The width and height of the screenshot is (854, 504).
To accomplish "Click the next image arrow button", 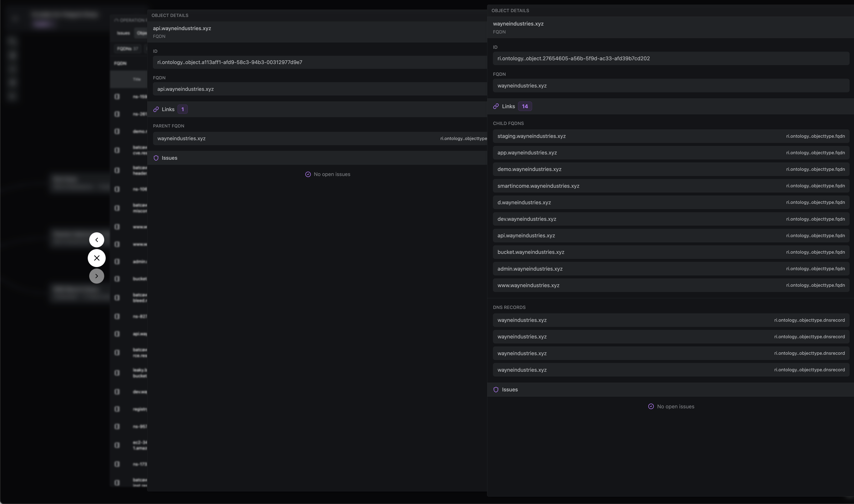I will [96, 276].
